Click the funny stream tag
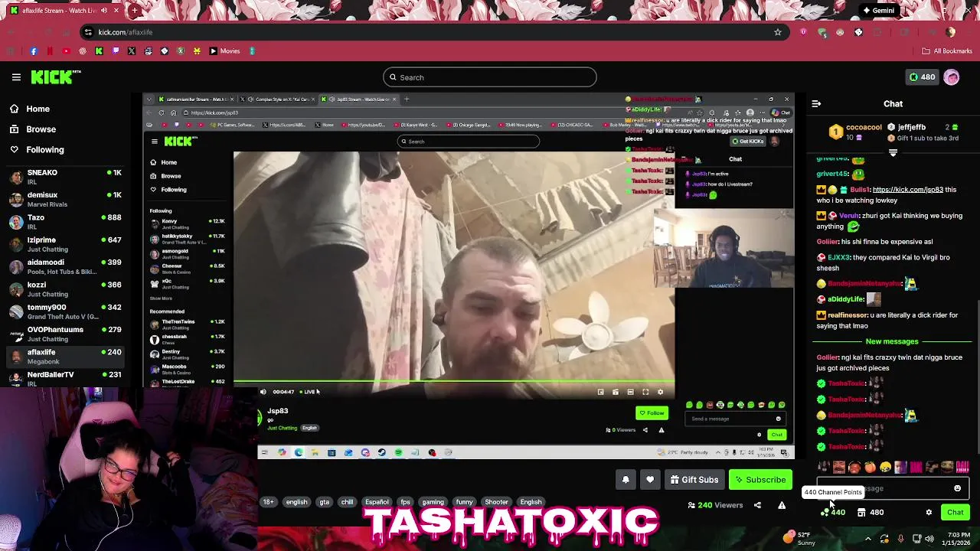 (465, 502)
